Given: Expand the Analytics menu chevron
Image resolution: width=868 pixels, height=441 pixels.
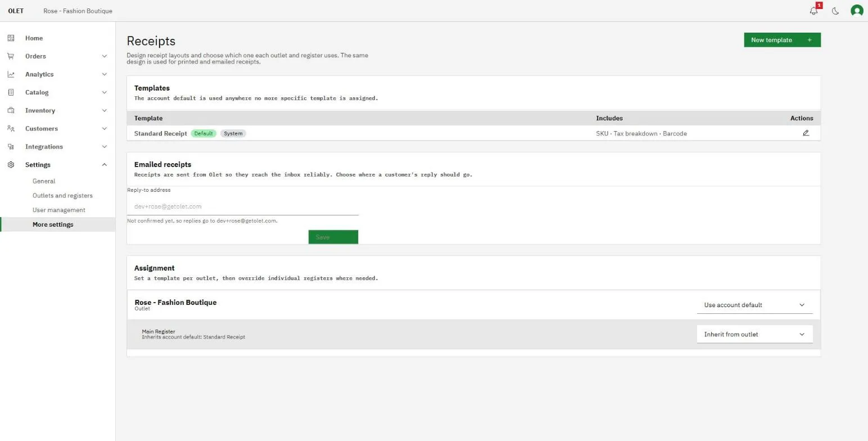Looking at the screenshot, I should [x=104, y=74].
